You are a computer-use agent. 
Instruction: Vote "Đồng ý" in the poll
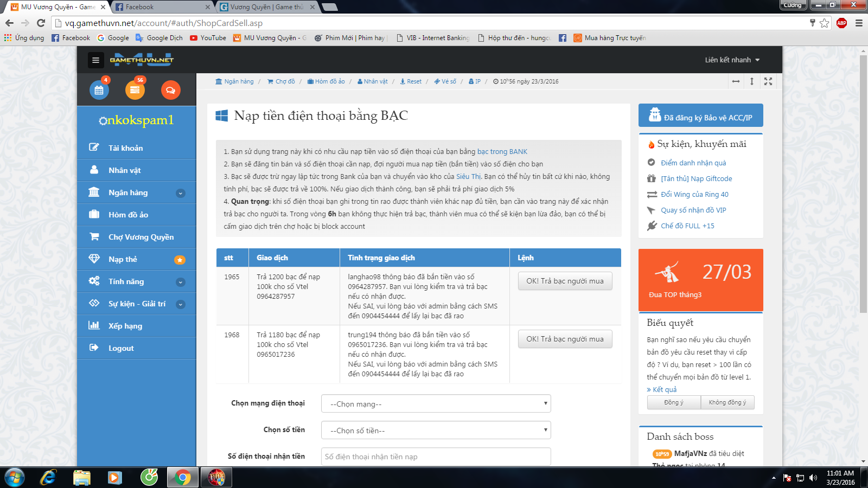click(x=673, y=402)
